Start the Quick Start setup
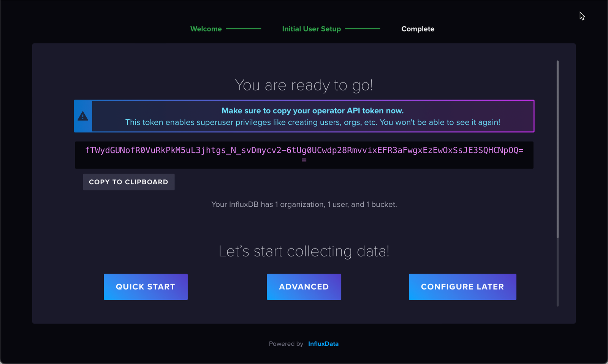 pyautogui.click(x=146, y=287)
